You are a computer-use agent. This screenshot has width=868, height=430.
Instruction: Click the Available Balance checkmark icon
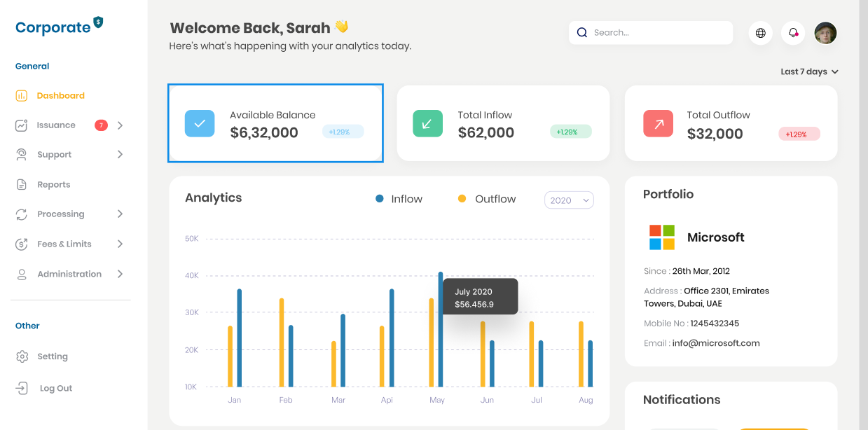200,123
